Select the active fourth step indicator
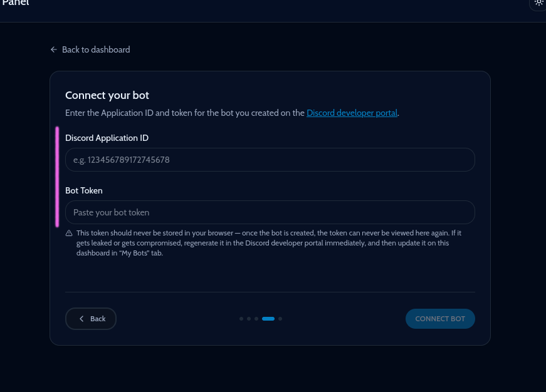 (x=268, y=319)
